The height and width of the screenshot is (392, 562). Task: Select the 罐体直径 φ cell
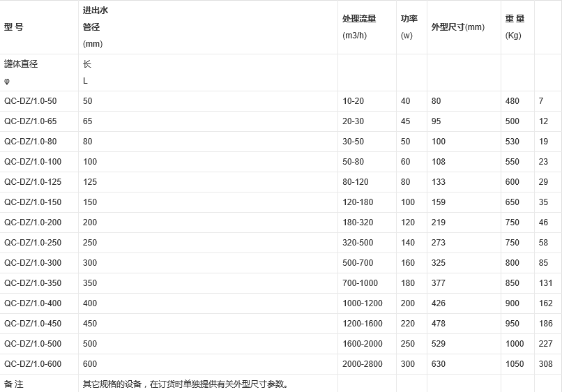point(21,72)
